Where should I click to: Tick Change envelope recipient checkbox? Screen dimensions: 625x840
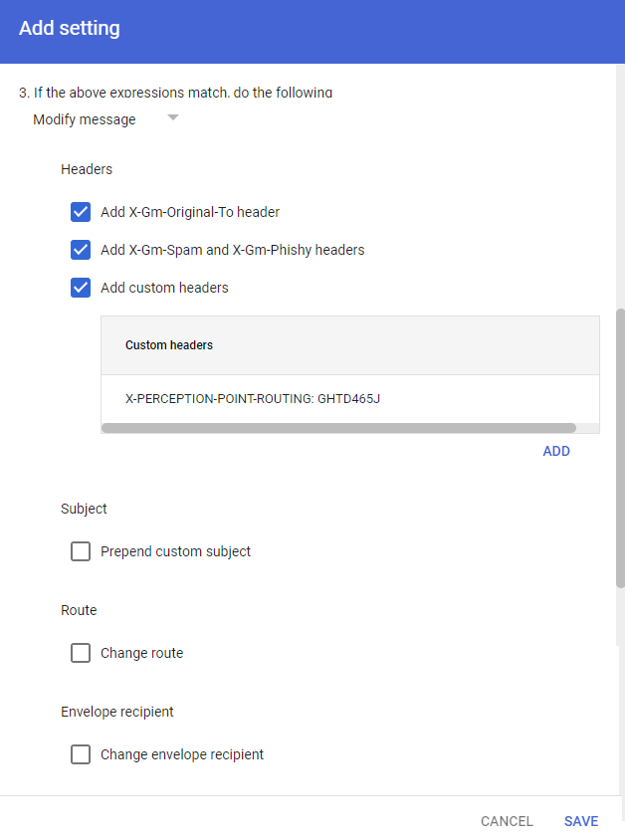click(x=81, y=754)
